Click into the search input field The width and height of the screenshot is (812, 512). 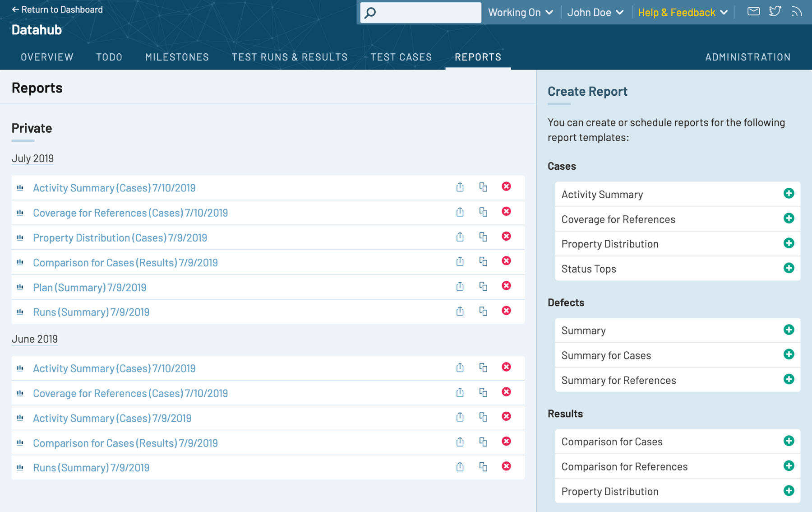click(428, 13)
